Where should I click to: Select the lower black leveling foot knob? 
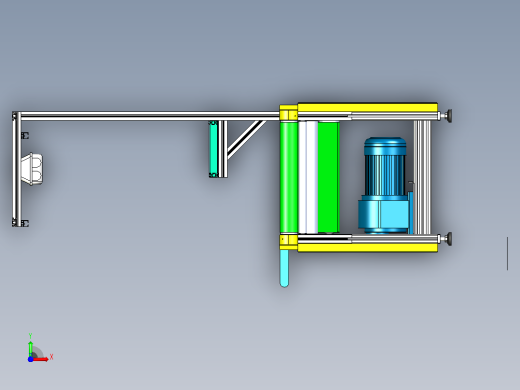[449, 239]
